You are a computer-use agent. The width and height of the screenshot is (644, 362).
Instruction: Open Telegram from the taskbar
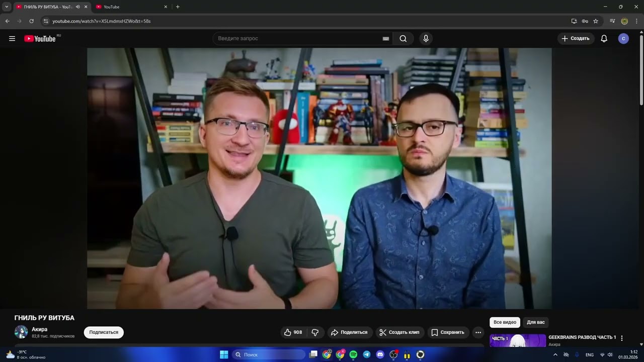click(x=367, y=354)
